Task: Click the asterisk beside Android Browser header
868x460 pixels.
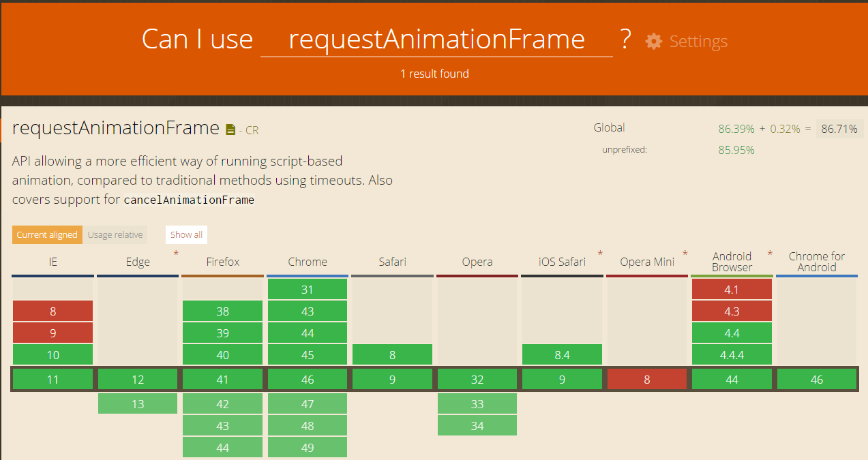Action: (769, 253)
